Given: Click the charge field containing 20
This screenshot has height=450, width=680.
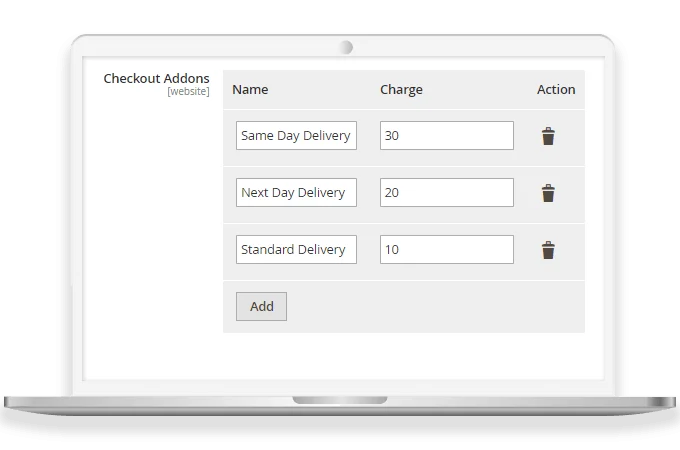Looking at the screenshot, I should (x=446, y=193).
